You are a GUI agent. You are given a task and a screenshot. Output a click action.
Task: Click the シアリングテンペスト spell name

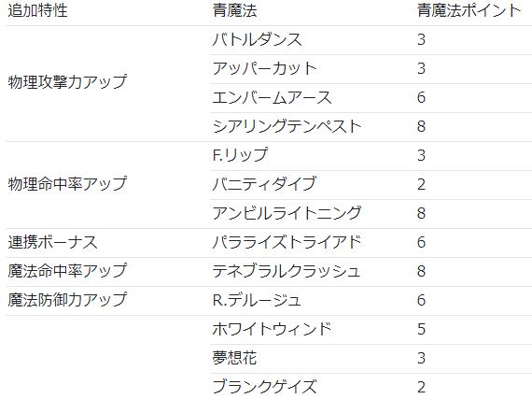(287, 127)
